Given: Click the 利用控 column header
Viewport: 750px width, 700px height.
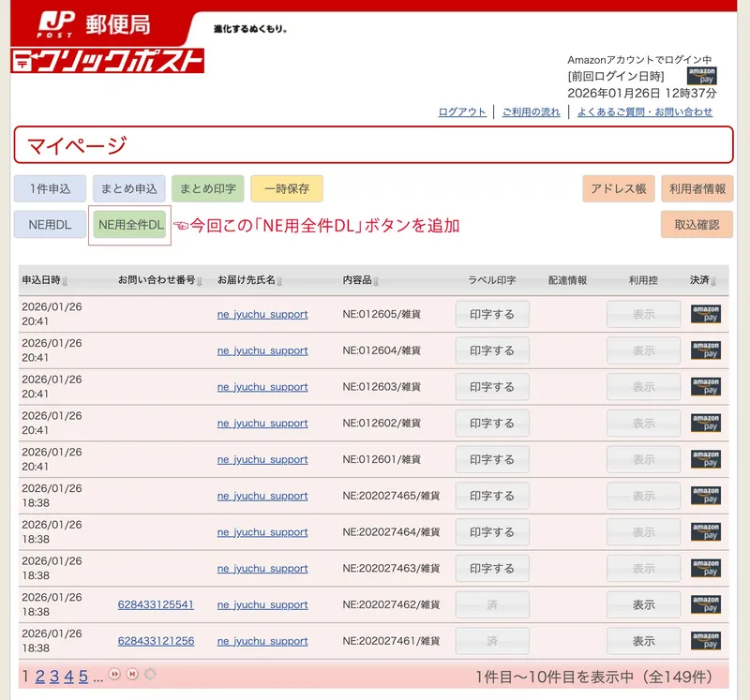Looking at the screenshot, I should click(x=643, y=280).
